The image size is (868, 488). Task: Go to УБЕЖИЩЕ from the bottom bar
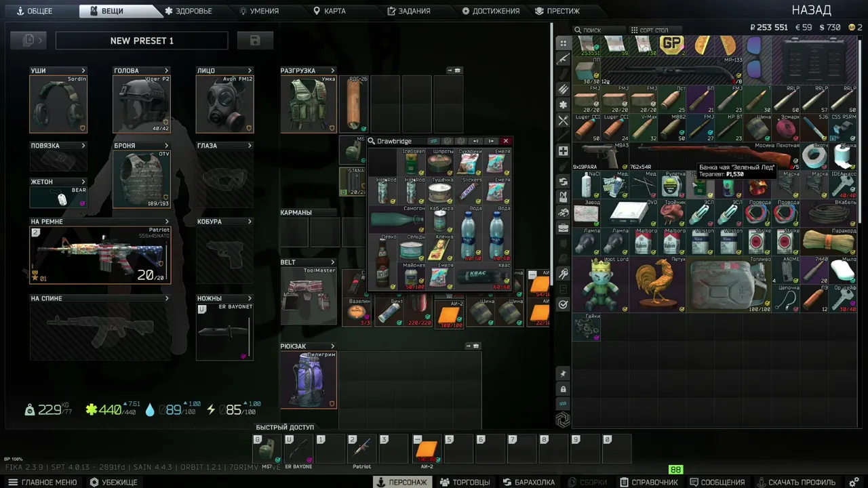tap(114, 482)
